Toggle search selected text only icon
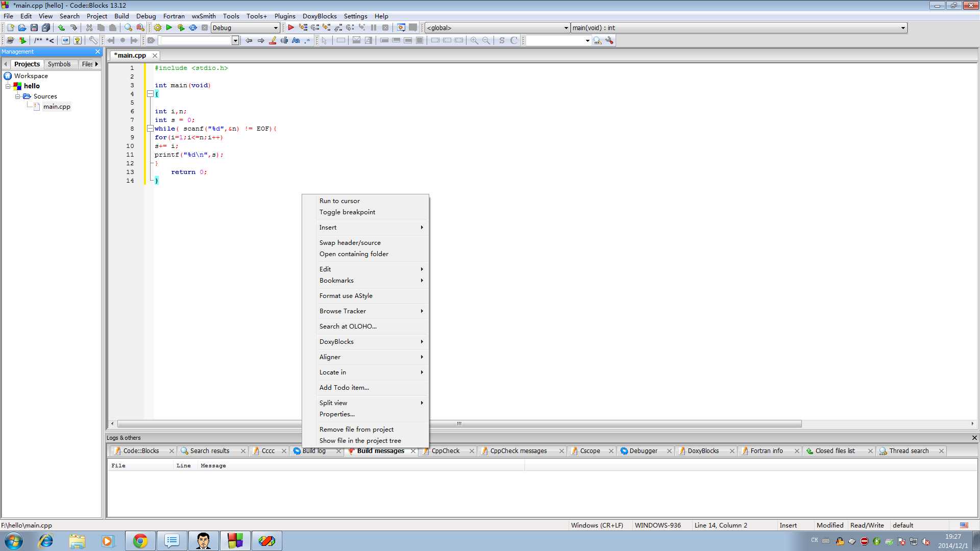The height and width of the screenshot is (551, 980). pos(284,40)
